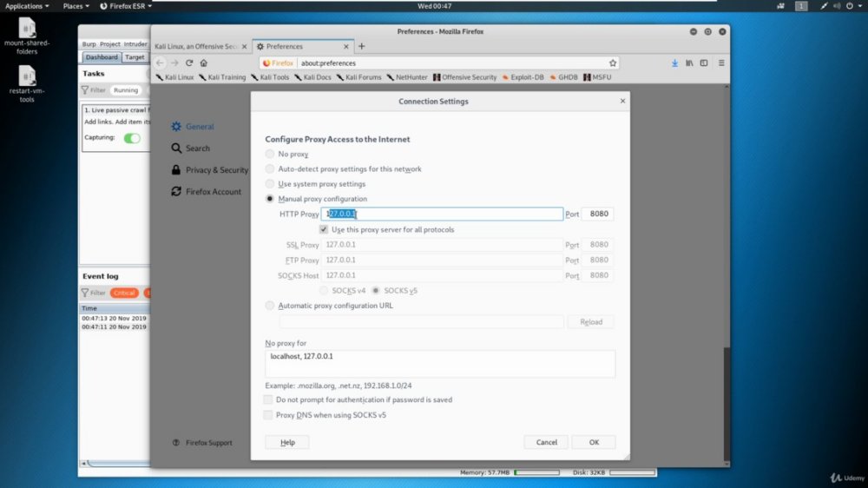Open Burp menu in Burp Suite

pos(89,43)
